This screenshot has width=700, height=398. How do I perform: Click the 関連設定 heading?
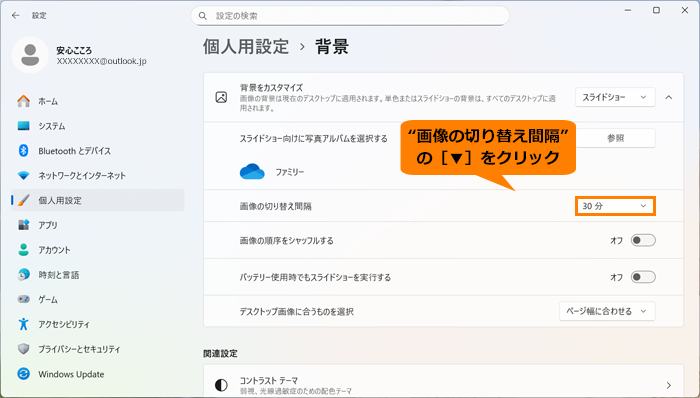[x=220, y=353]
